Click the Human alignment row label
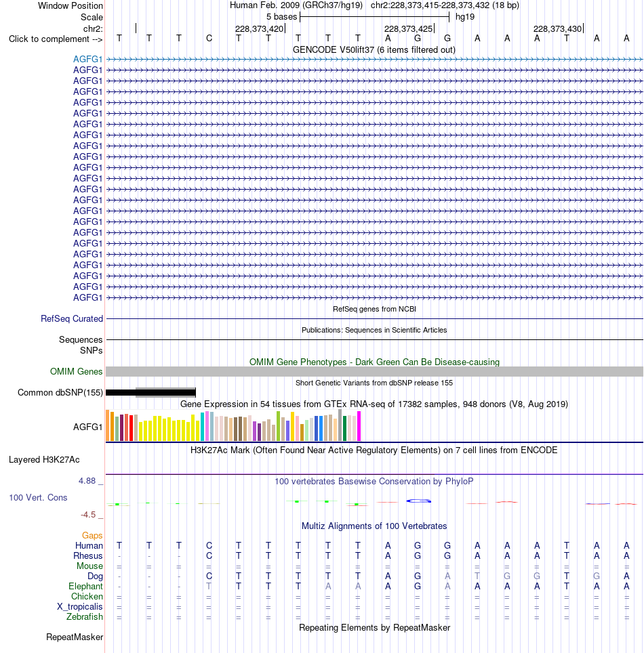This screenshot has width=644, height=653. [x=89, y=545]
